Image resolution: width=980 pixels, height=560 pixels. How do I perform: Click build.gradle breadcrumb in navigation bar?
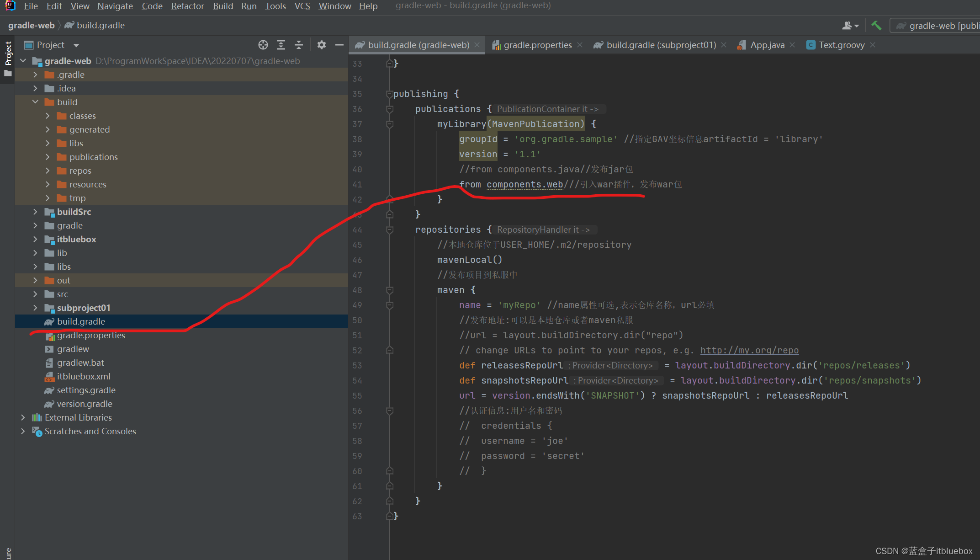click(x=95, y=26)
